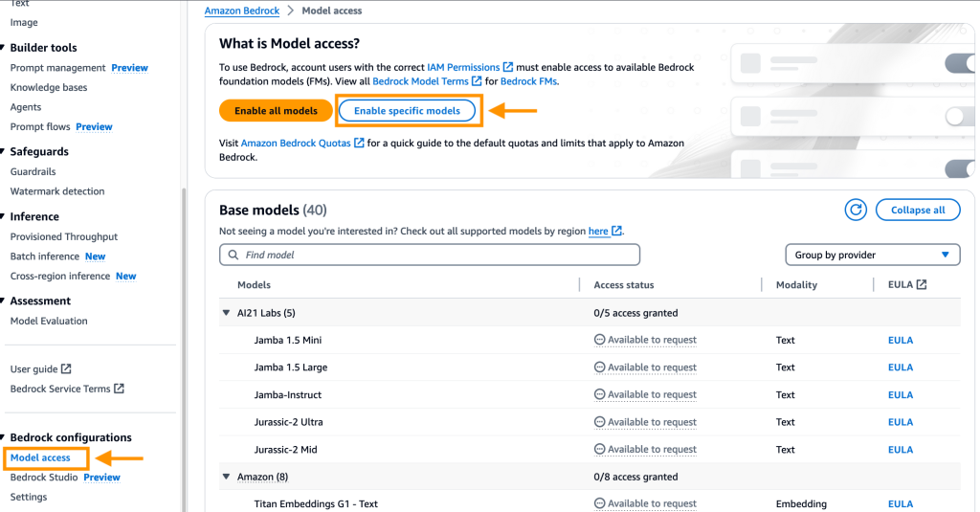
Task: Open the EULA link for Jamba 1.5 Mini
Action: coord(900,340)
